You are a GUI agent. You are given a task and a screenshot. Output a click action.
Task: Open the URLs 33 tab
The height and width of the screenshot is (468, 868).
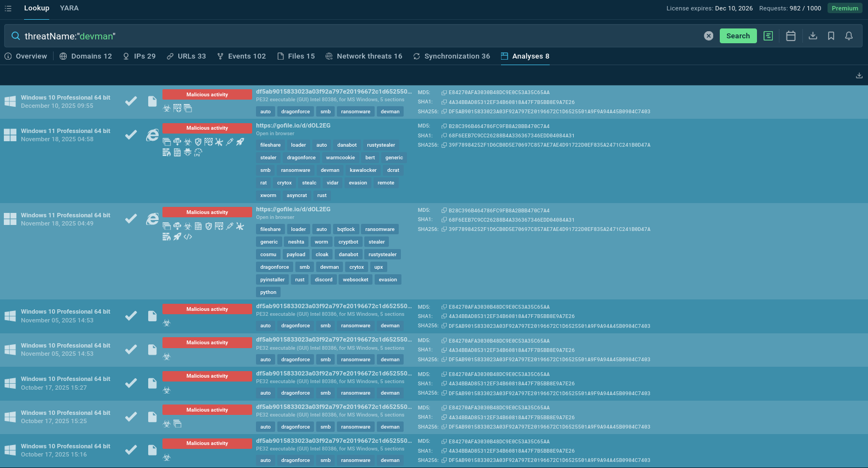pos(187,56)
